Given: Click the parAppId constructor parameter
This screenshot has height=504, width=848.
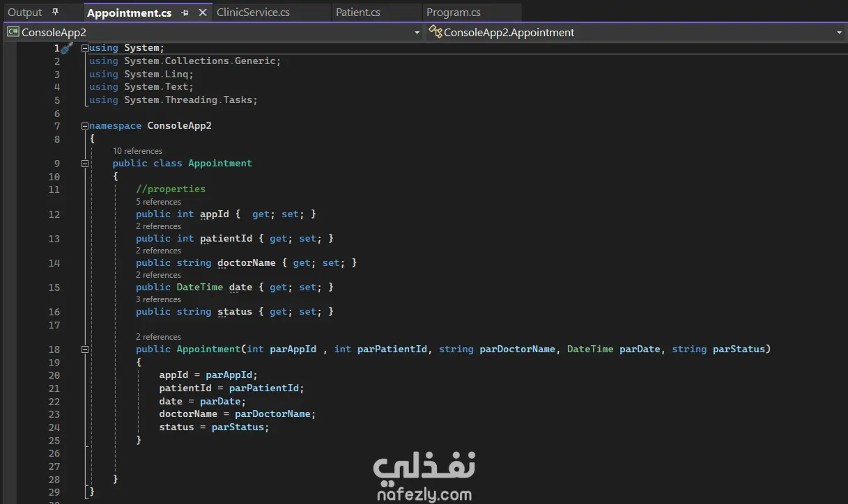Looking at the screenshot, I should tap(293, 349).
